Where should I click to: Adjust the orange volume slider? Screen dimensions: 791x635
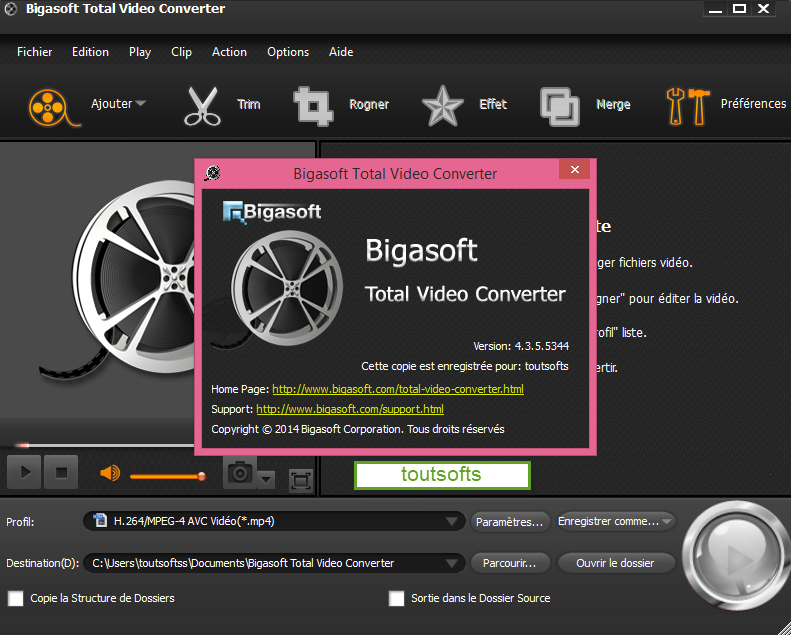[167, 476]
